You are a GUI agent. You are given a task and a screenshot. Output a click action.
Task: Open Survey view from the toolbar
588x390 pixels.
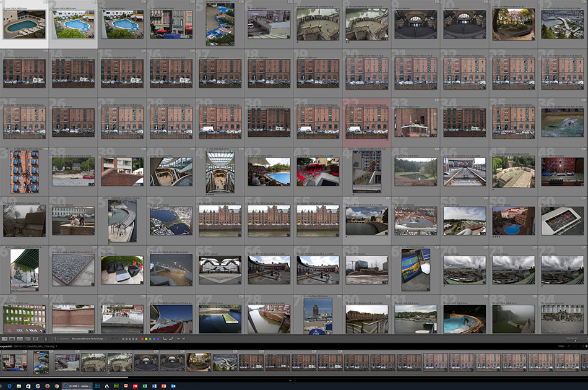click(x=27, y=339)
